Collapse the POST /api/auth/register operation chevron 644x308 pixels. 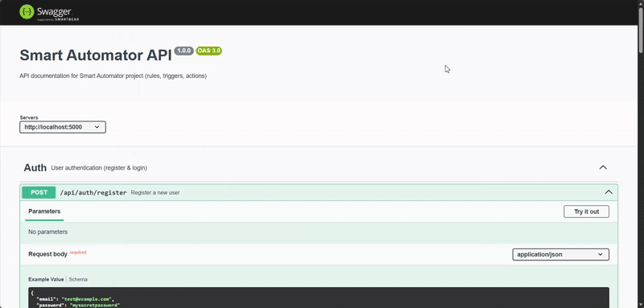[x=609, y=192]
